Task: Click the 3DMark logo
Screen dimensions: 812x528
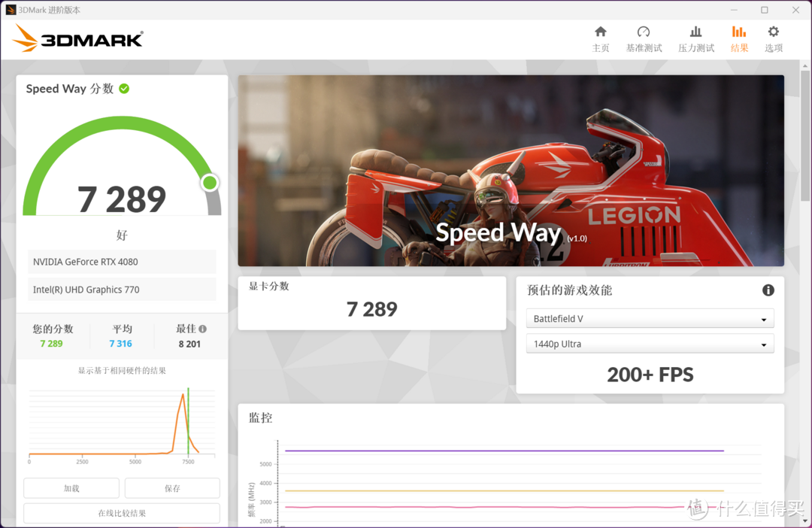Action: (77, 38)
